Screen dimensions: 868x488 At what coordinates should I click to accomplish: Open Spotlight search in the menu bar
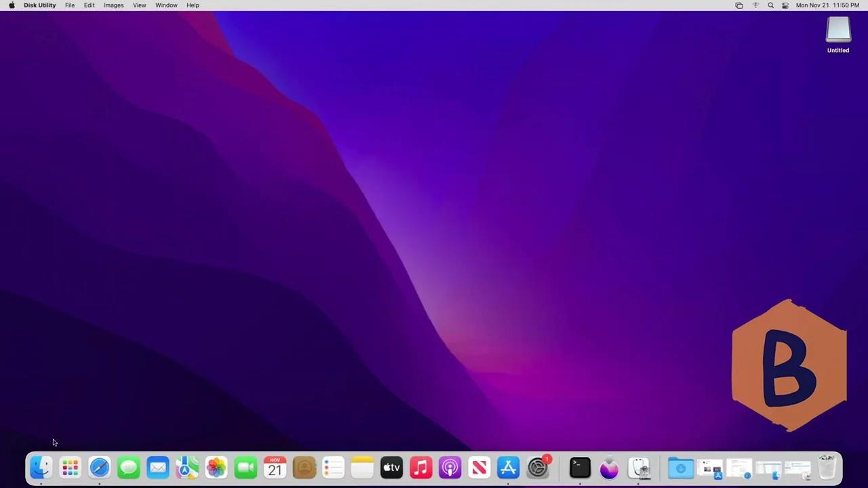point(770,5)
